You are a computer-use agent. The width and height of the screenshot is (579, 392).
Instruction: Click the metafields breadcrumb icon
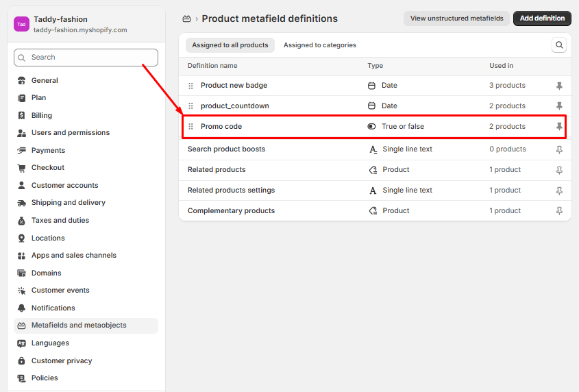[x=186, y=19]
